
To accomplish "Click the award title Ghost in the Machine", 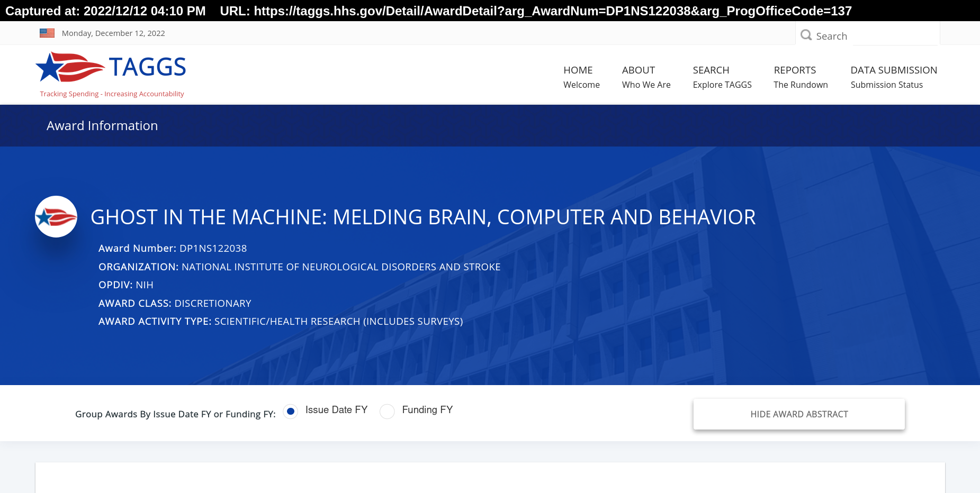I will point(423,217).
